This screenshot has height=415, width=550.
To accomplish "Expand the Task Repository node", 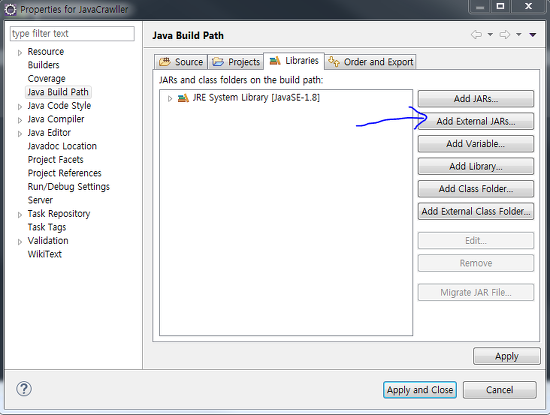I will coord(20,215).
